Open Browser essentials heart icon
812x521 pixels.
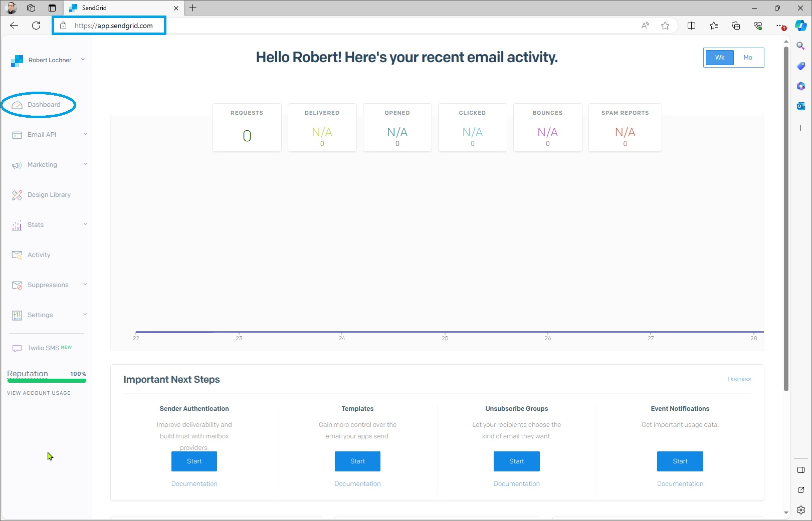[758, 26]
